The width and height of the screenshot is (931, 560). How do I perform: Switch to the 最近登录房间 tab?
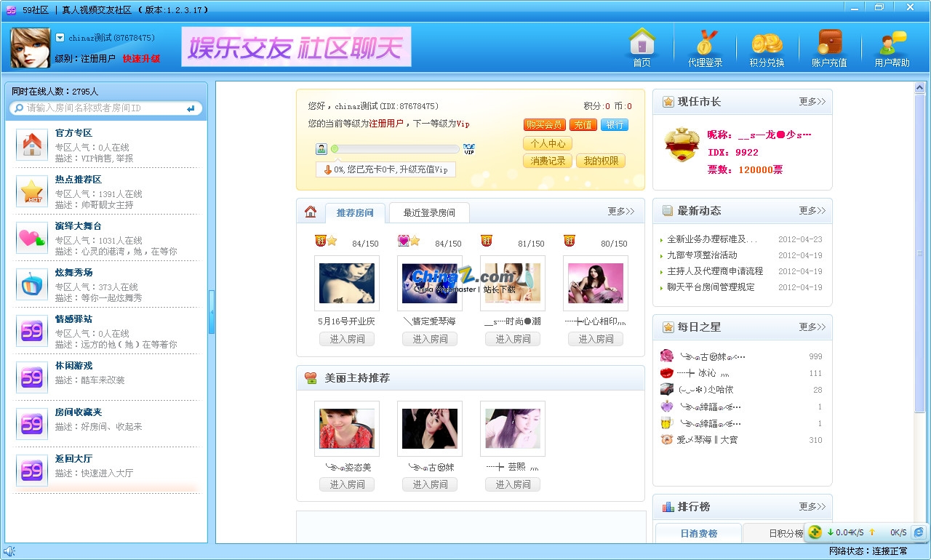point(429,213)
